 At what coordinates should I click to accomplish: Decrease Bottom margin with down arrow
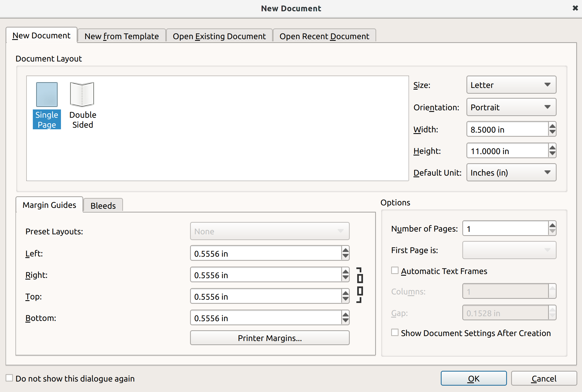345,321
